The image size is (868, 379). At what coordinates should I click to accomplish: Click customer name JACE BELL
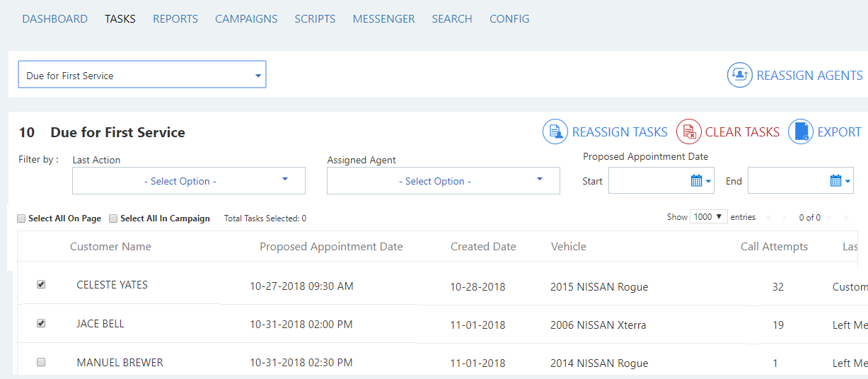[100, 324]
